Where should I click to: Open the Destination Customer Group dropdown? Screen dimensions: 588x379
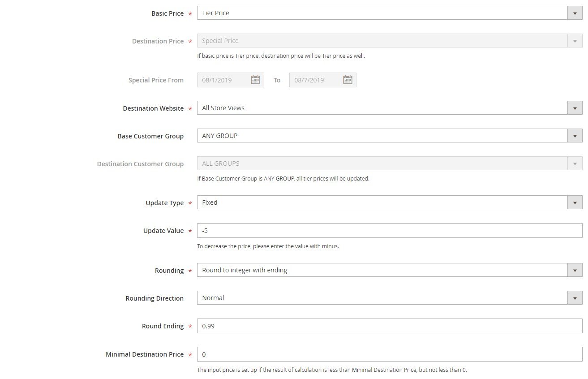pos(390,164)
